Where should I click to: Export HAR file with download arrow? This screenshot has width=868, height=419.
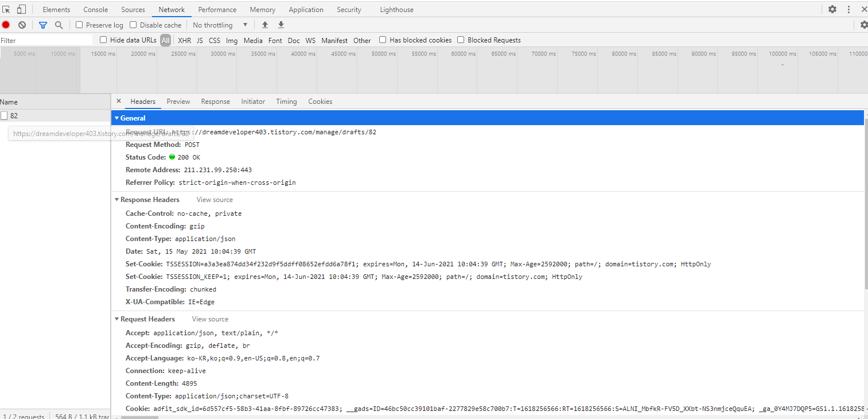[281, 25]
